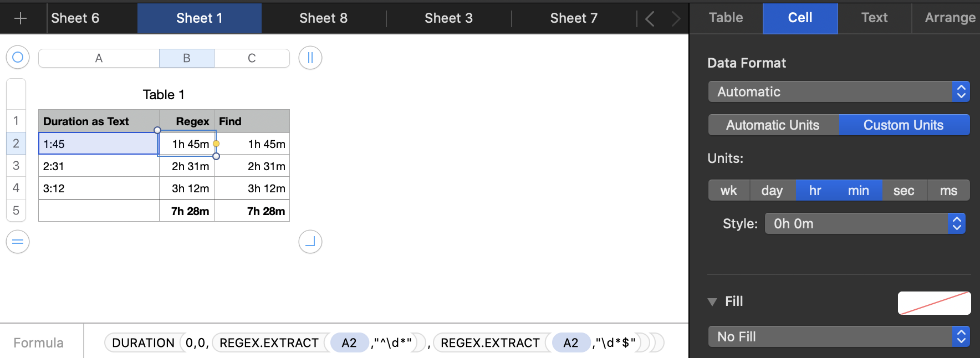The width and height of the screenshot is (980, 358).
Task: Open the Style 0h 0m dropdown
Action: [x=865, y=224]
